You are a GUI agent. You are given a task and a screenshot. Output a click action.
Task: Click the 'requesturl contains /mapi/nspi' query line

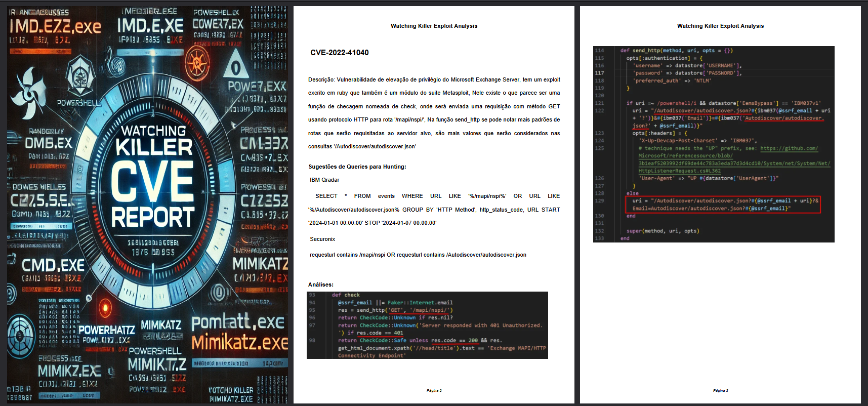(x=418, y=255)
